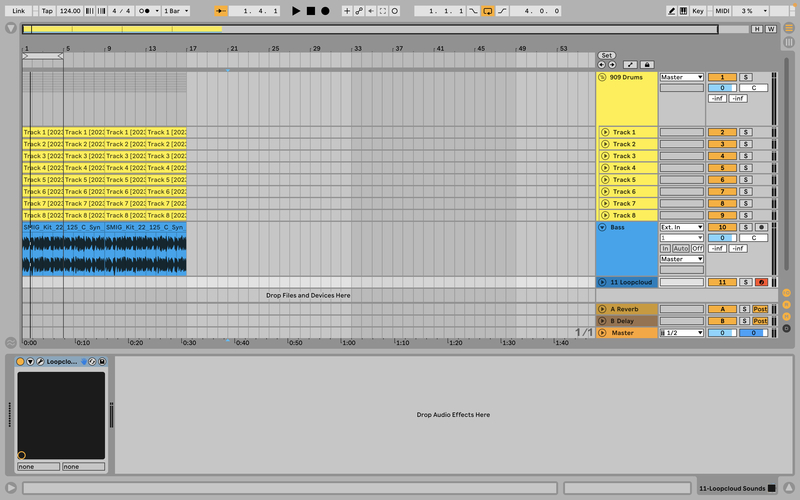The height and width of the screenshot is (500, 800).
Task: Click the Loopcloud device wrench icon
Action: coord(40,361)
